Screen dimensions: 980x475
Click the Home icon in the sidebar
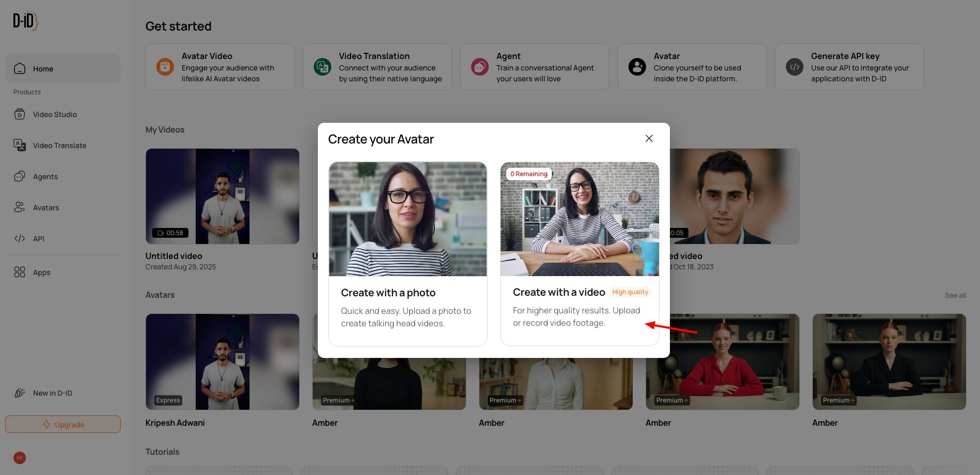[x=20, y=68]
